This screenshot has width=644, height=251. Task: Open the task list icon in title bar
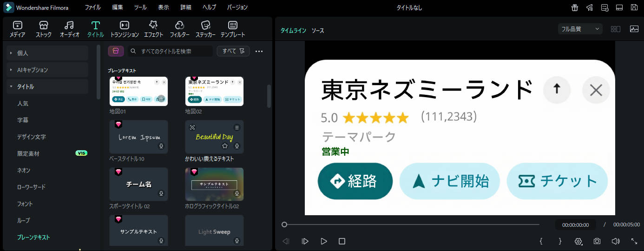[x=605, y=7]
